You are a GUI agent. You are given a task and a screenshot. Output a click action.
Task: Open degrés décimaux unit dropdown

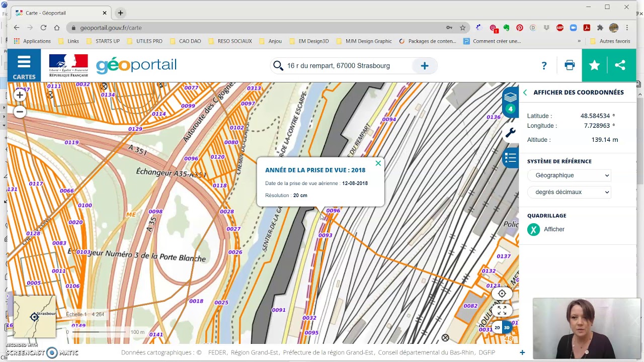569,192
